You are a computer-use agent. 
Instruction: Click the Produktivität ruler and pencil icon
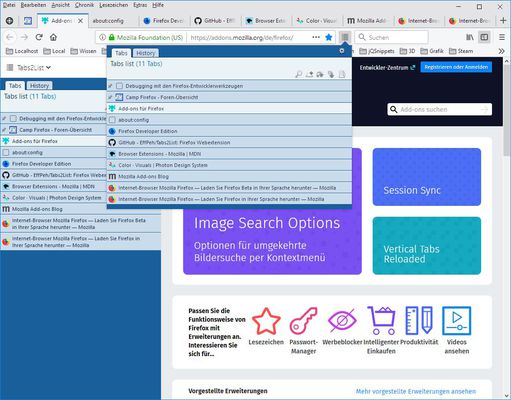pos(419,321)
